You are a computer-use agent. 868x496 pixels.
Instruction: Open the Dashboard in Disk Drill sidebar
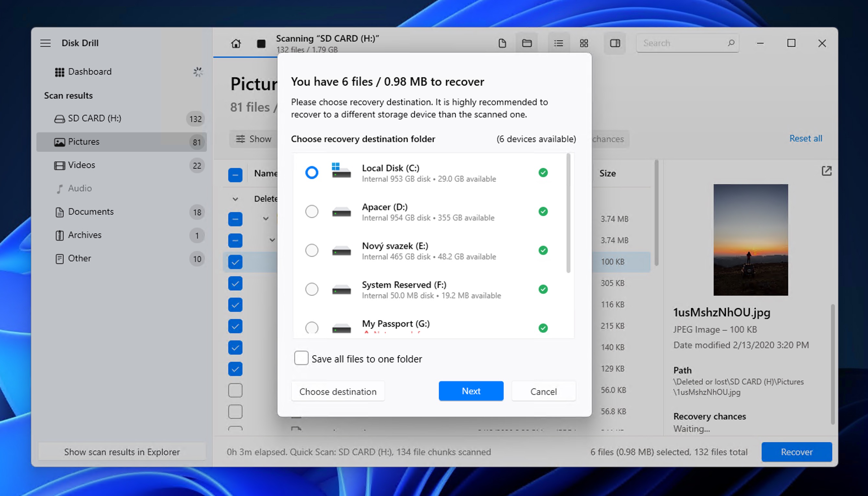point(89,72)
